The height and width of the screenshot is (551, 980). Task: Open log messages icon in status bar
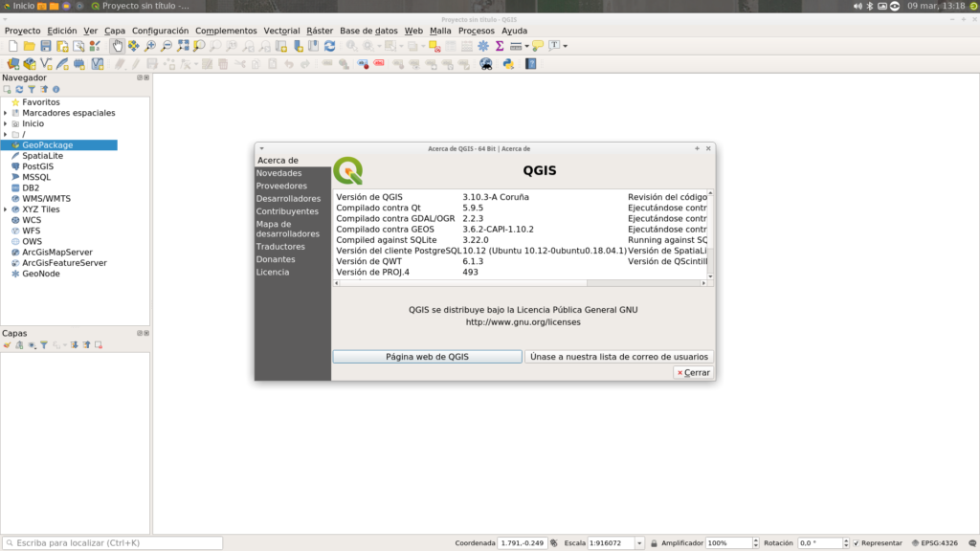(972, 543)
